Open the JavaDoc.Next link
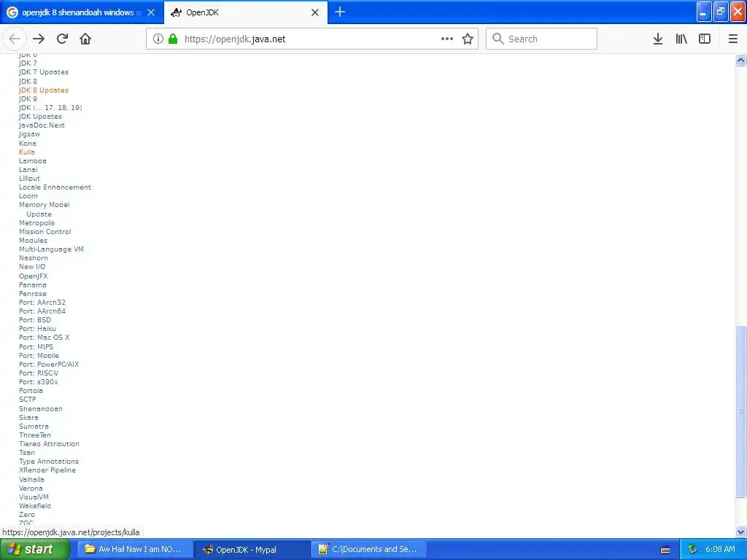Screen dimensions: 747x560 [42, 125]
